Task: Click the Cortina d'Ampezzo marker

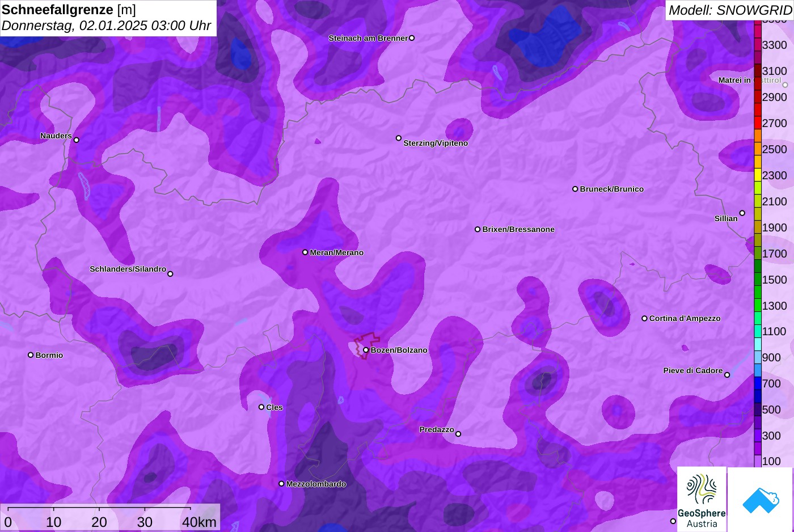Action: click(x=644, y=318)
